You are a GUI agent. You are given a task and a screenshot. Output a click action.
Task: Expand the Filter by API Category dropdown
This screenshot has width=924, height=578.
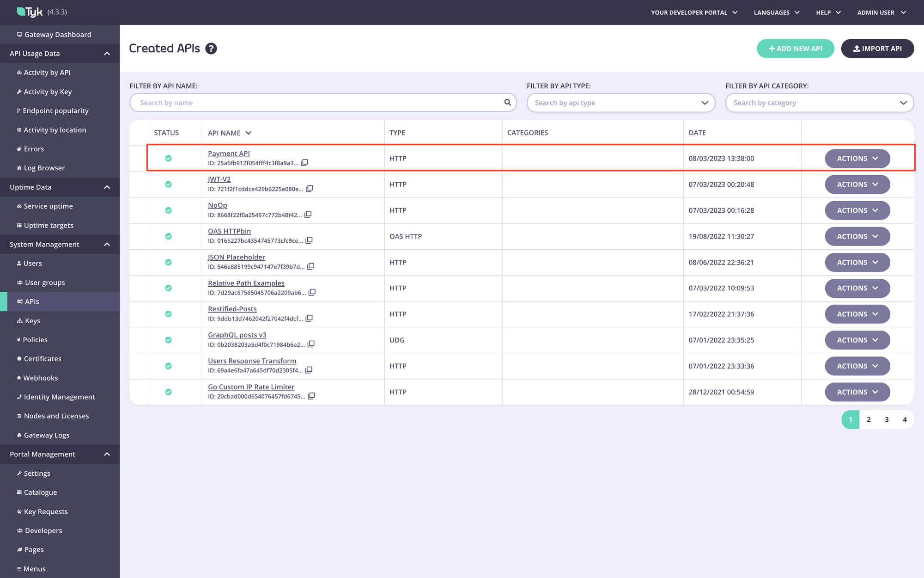[x=903, y=103]
